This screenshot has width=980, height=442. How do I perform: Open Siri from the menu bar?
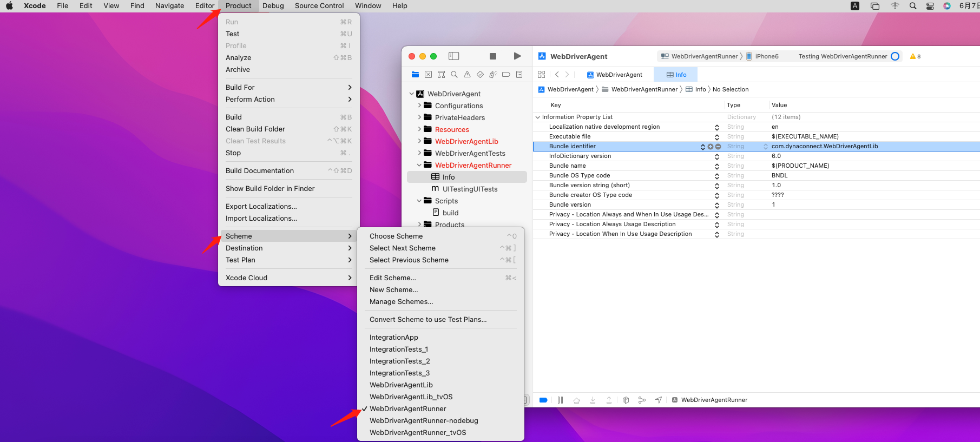tap(947, 6)
